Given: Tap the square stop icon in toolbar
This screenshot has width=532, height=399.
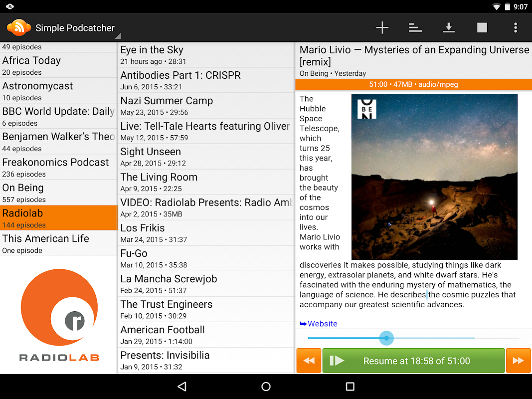Looking at the screenshot, I should (482, 28).
